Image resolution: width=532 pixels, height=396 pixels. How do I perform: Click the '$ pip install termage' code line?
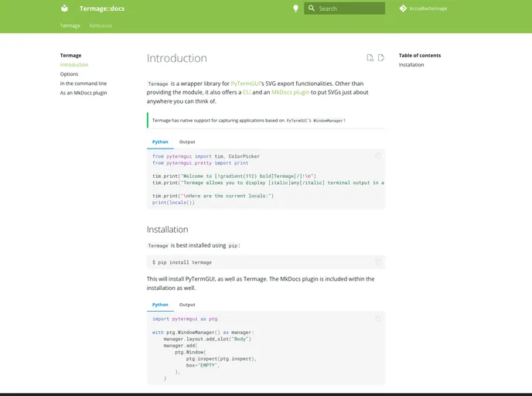click(x=182, y=262)
